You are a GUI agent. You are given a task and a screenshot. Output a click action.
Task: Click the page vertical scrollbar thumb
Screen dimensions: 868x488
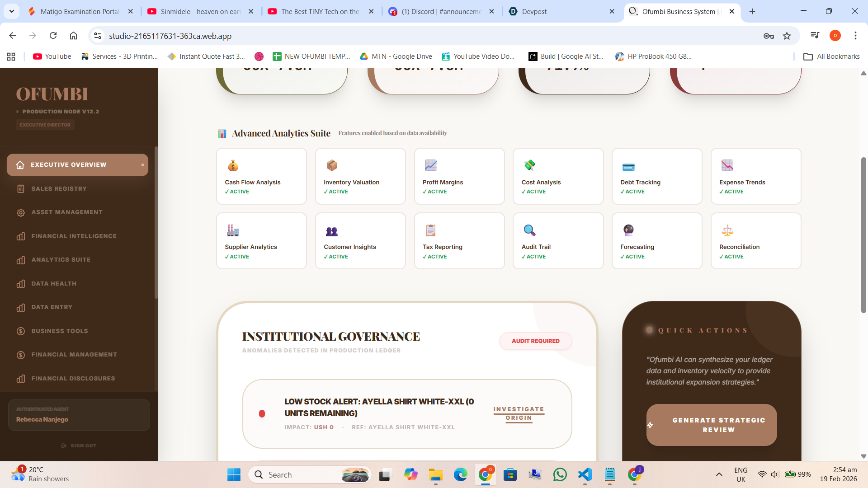click(863, 235)
